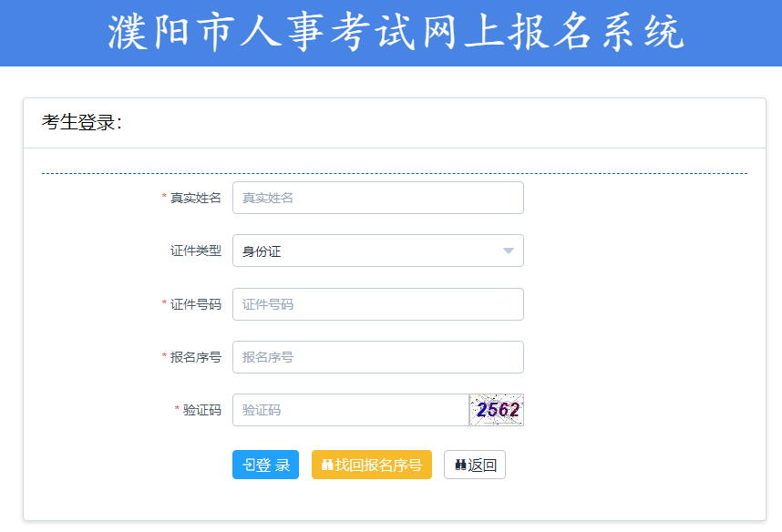Expand the 证件类型 dropdown arrow
782x532 pixels.
508,251
